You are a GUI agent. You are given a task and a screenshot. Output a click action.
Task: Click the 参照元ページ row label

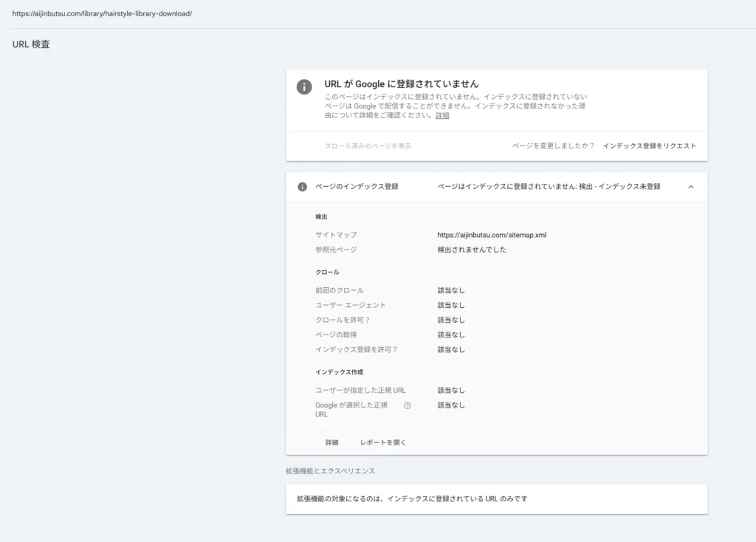point(336,250)
